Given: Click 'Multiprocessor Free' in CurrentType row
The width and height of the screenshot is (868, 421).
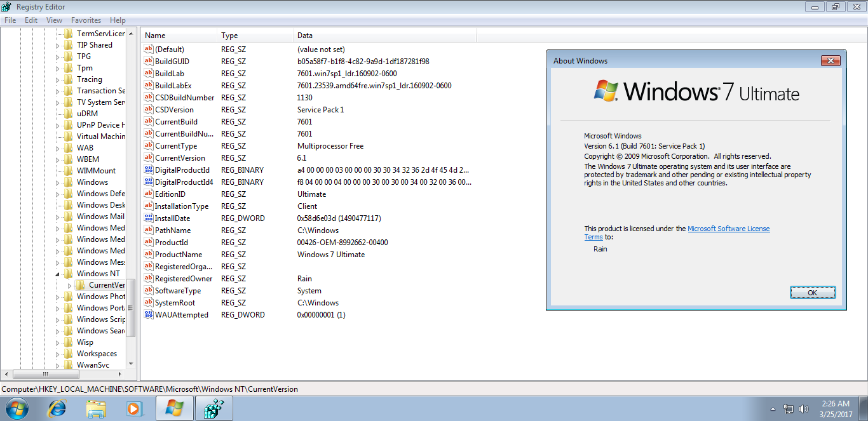Looking at the screenshot, I should pos(330,146).
